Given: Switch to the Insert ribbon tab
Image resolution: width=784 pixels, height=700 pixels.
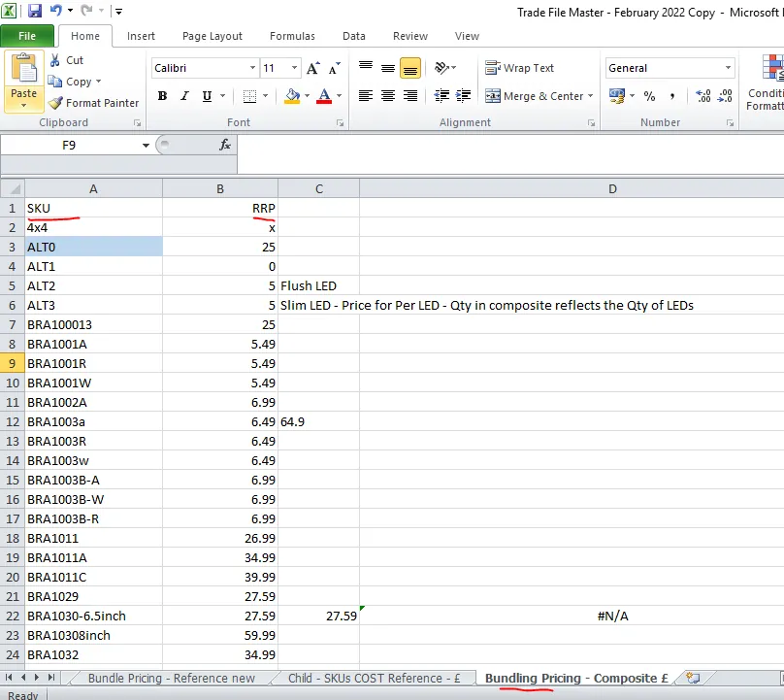Looking at the screenshot, I should click(141, 36).
